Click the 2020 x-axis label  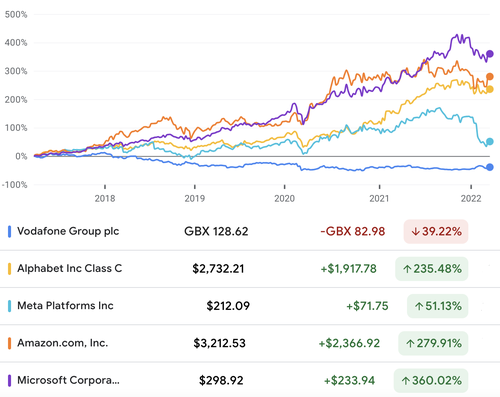point(284,199)
